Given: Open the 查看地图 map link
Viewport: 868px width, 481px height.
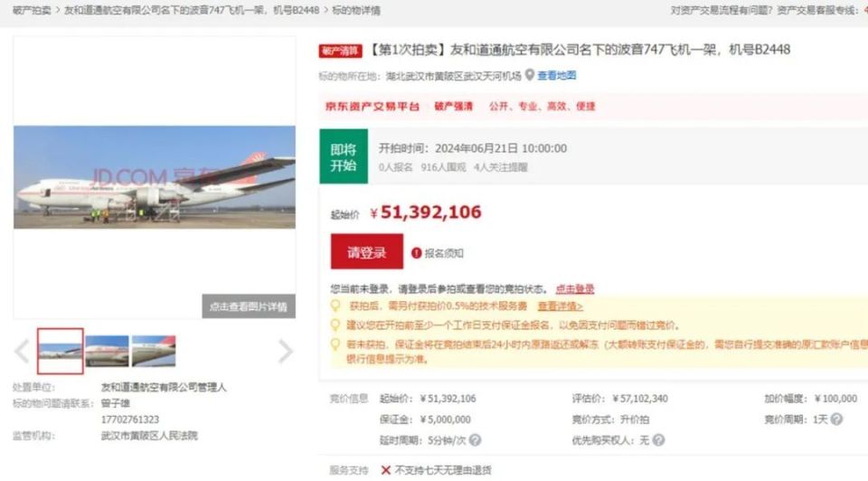Looking at the screenshot, I should 556,75.
